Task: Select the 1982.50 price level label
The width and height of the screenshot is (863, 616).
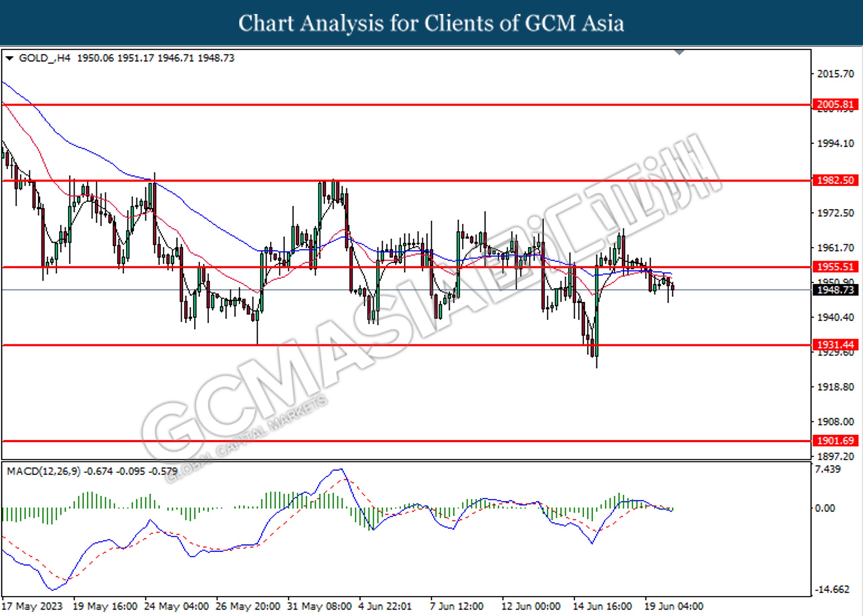Action: [x=835, y=180]
